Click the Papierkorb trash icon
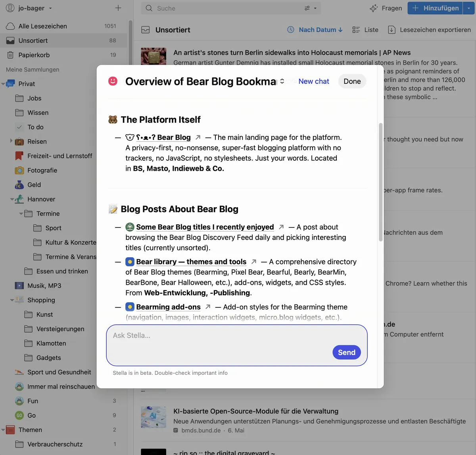 pyautogui.click(x=10, y=55)
